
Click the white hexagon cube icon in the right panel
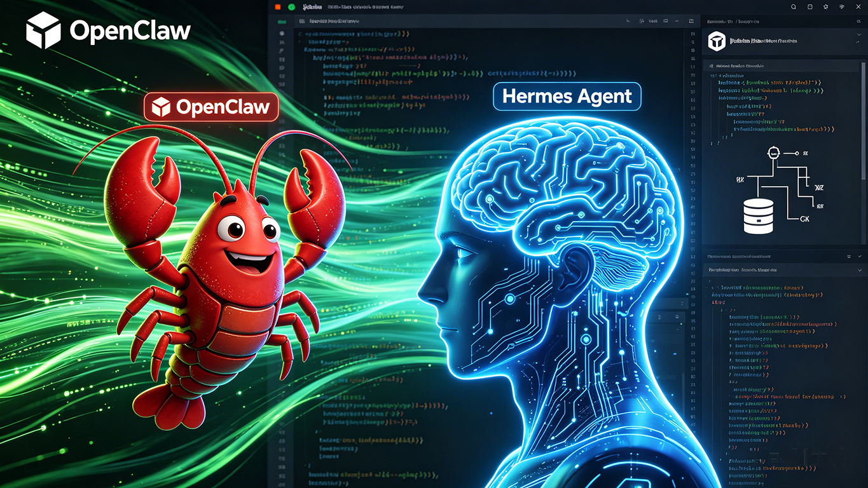(717, 43)
